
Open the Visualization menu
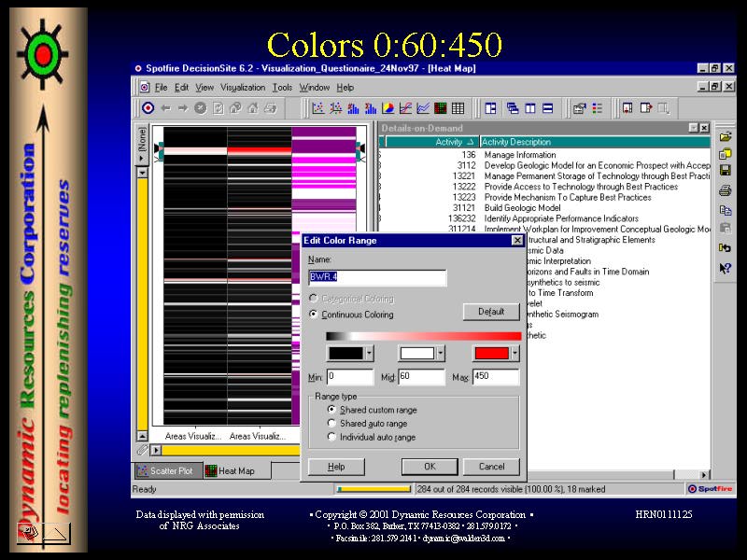[x=243, y=88]
